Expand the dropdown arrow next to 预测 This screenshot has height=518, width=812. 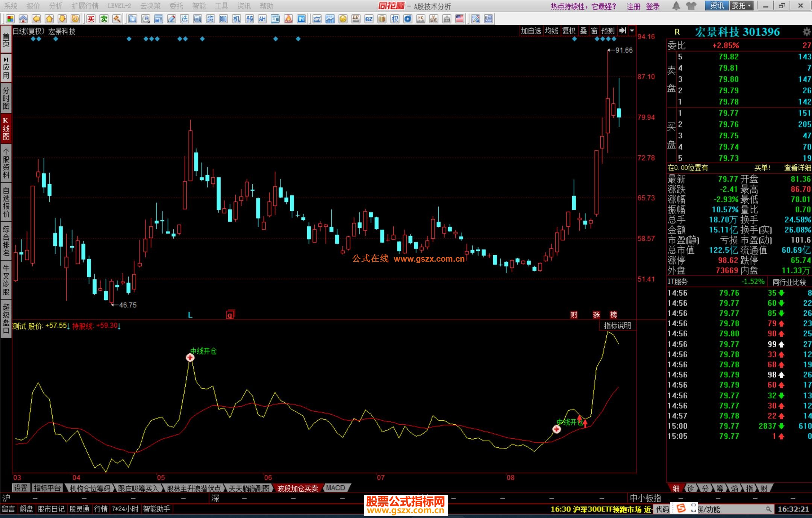[632, 31]
